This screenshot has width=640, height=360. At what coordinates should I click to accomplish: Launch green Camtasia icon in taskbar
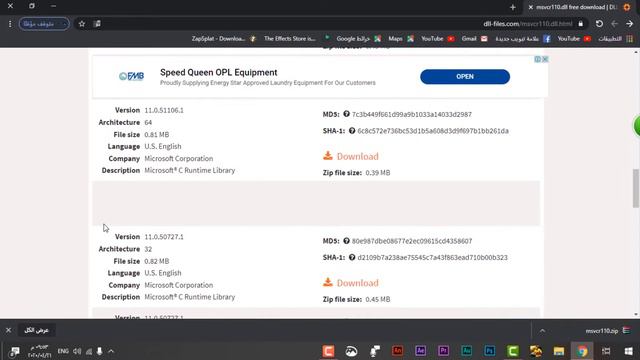click(x=513, y=351)
